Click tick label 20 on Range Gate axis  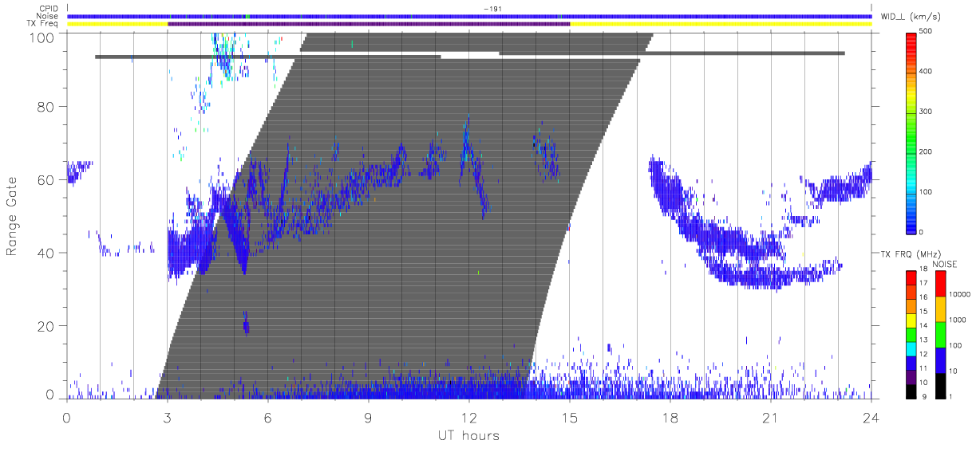[x=45, y=326]
